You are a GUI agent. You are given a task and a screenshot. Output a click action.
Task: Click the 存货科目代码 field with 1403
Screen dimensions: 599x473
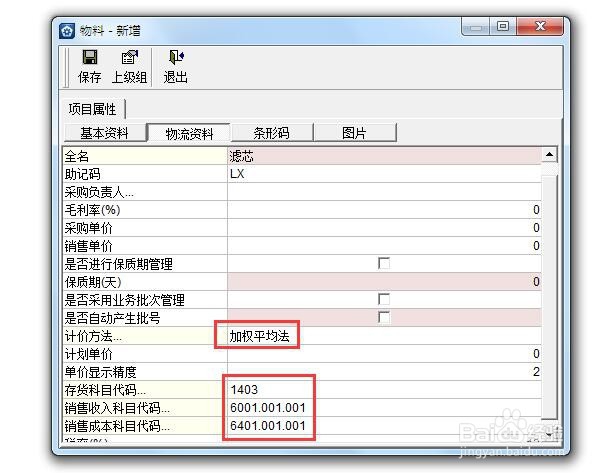(x=384, y=390)
